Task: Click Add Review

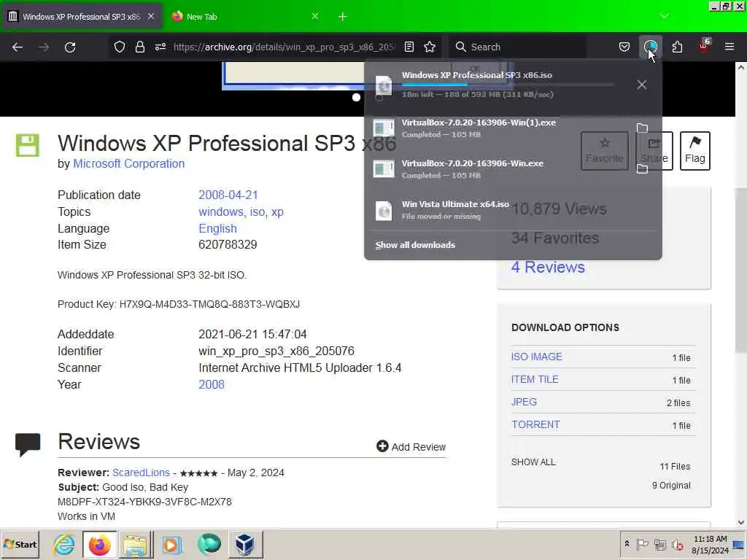Action: pyautogui.click(x=411, y=447)
